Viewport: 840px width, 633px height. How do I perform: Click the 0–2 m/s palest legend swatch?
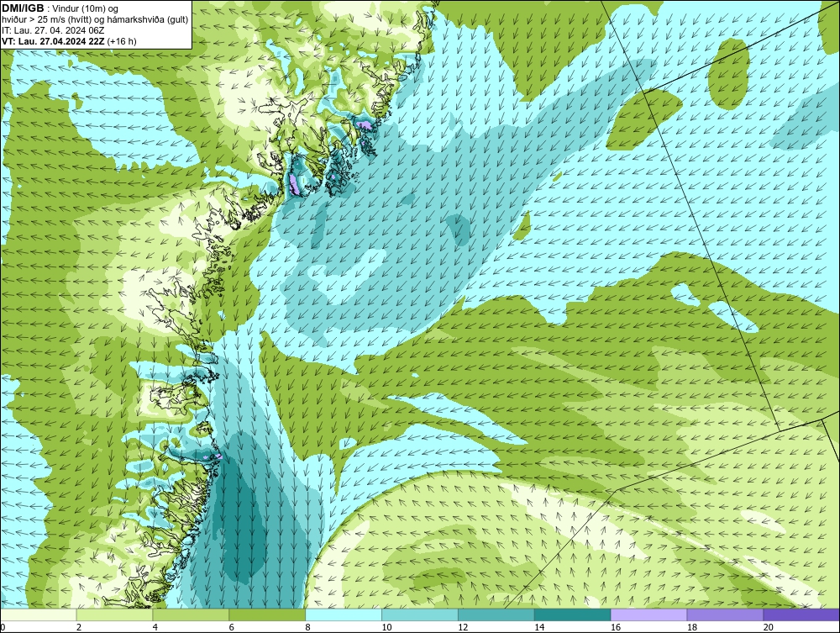tap(39, 615)
